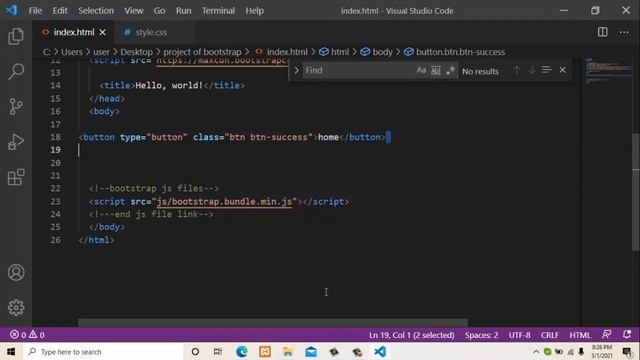Show hidden system tray icons
Viewport: 640px width, 360px height.
(536, 351)
